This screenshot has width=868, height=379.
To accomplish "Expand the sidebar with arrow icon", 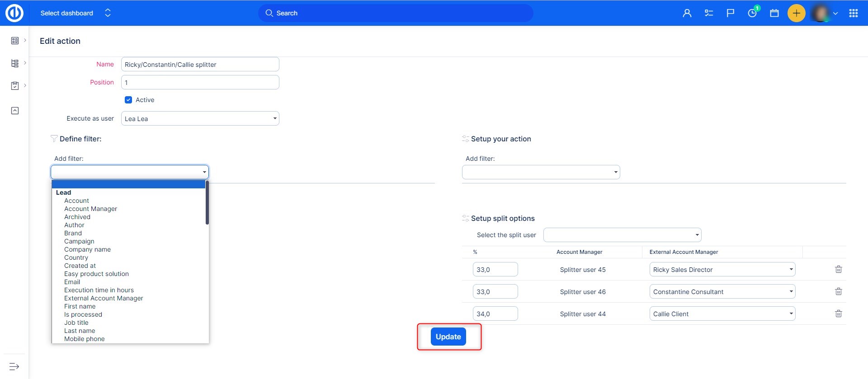I will click(14, 366).
